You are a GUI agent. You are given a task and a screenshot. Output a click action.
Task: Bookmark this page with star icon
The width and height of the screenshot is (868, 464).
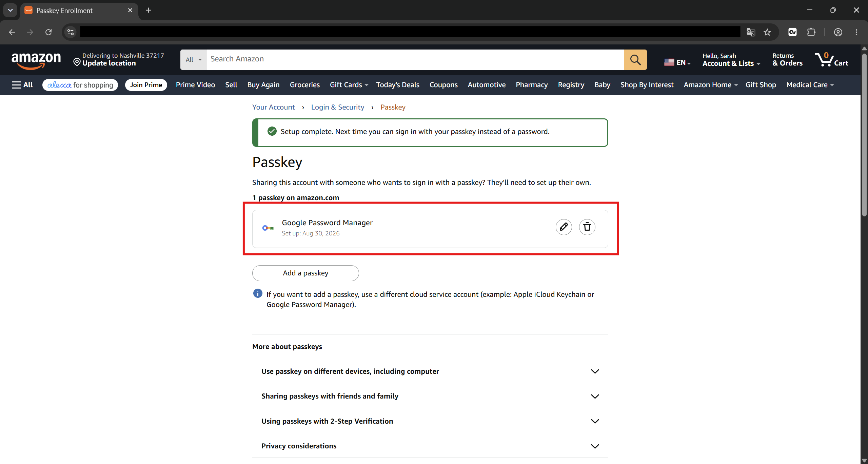(767, 32)
